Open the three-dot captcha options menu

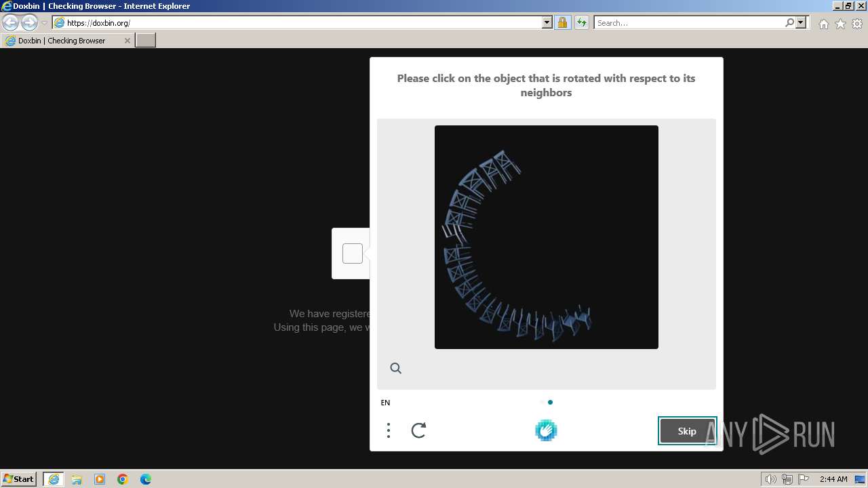[389, 430]
